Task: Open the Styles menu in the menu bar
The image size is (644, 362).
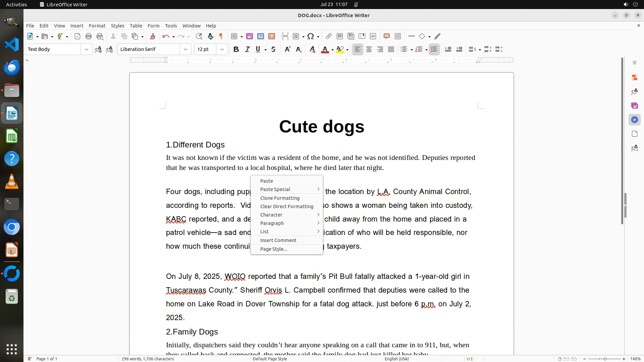Action: coord(117,26)
